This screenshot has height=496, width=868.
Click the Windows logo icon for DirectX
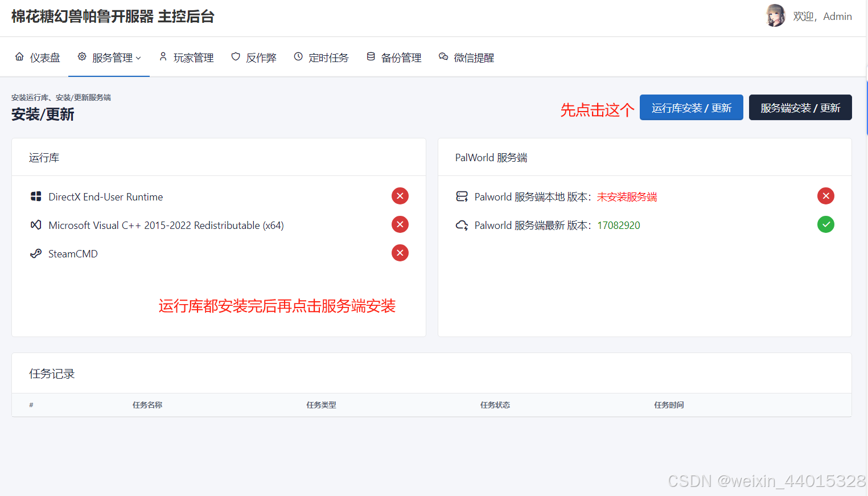[36, 196]
